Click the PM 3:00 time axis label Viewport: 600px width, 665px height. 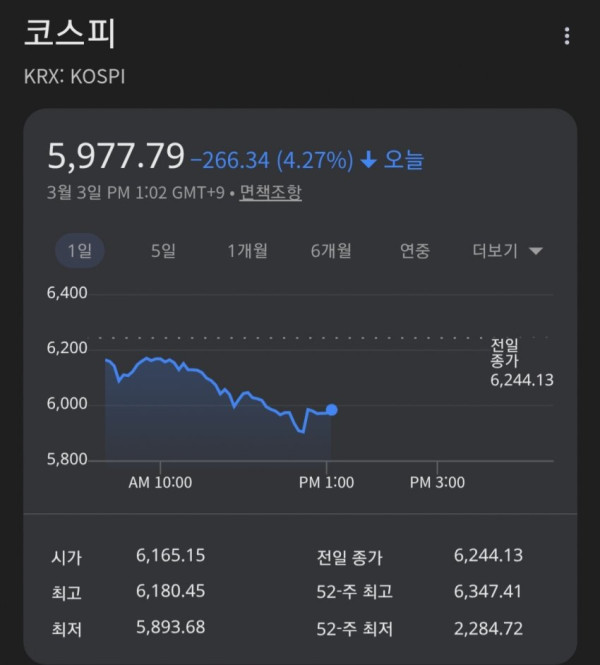point(437,483)
